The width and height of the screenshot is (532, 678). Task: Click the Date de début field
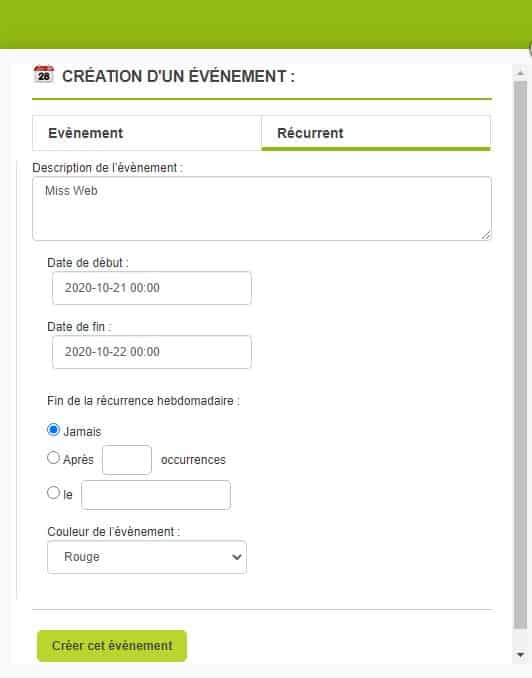click(x=151, y=288)
